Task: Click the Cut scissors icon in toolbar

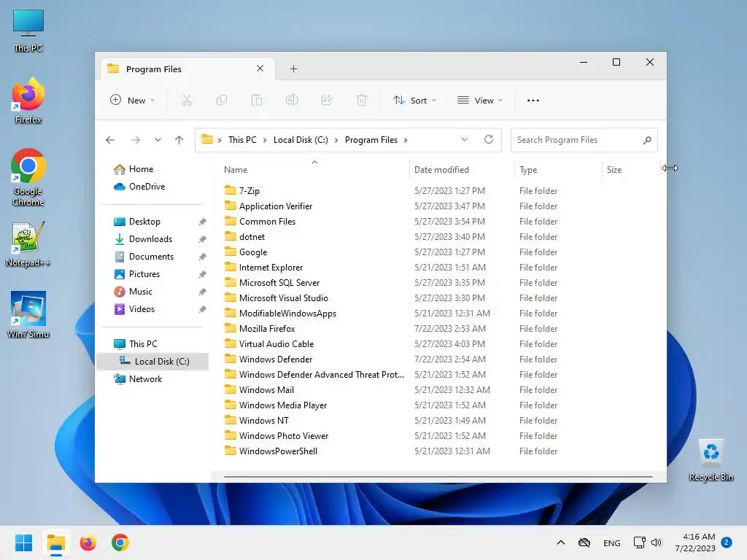Action: point(186,101)
